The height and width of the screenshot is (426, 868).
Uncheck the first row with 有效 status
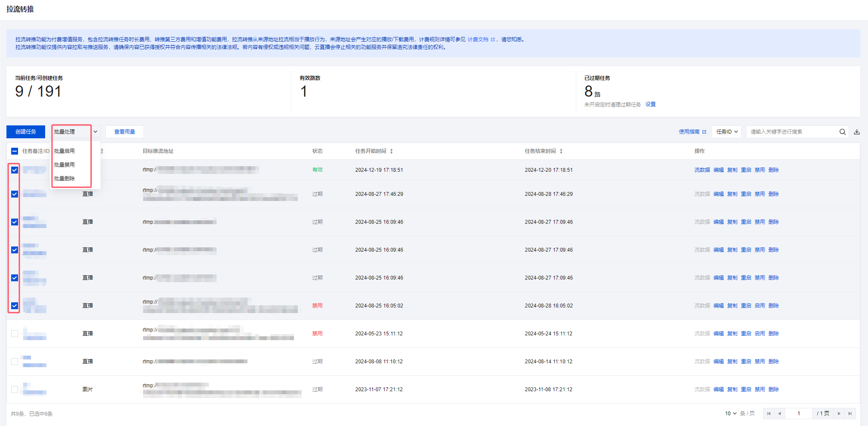coord(15,170)
